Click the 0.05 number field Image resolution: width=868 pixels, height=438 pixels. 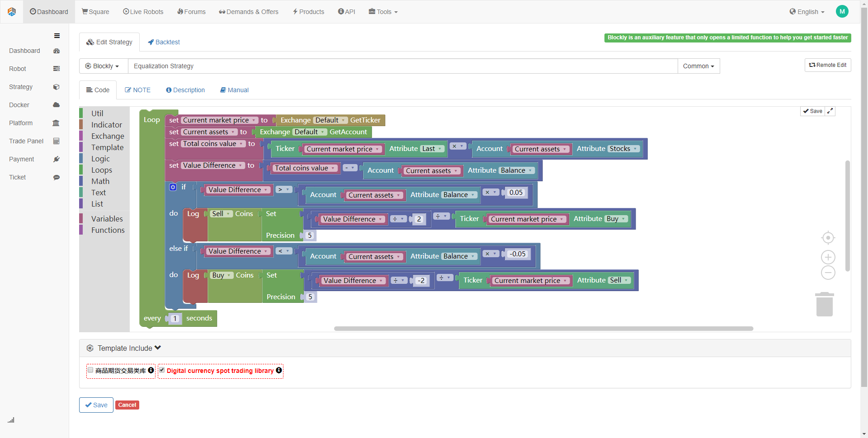pos(516,193)
